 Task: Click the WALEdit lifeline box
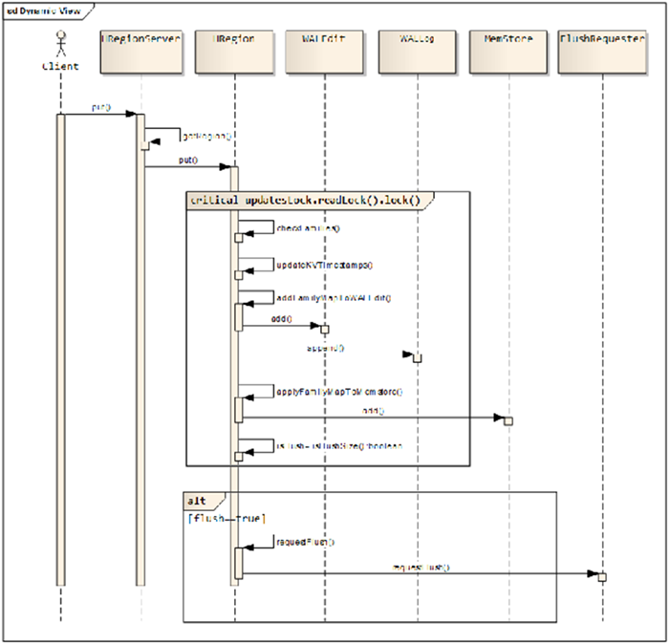click(x=325, y=53)
